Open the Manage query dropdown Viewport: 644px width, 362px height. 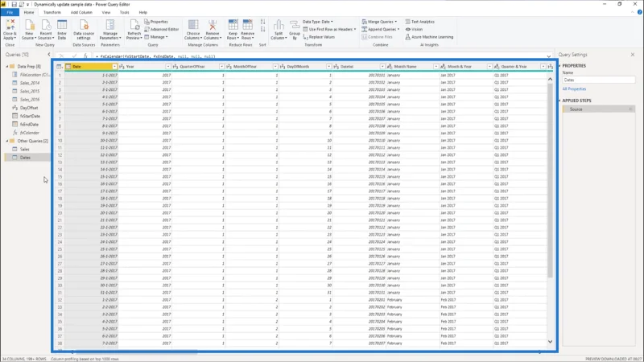click(156, 37)
